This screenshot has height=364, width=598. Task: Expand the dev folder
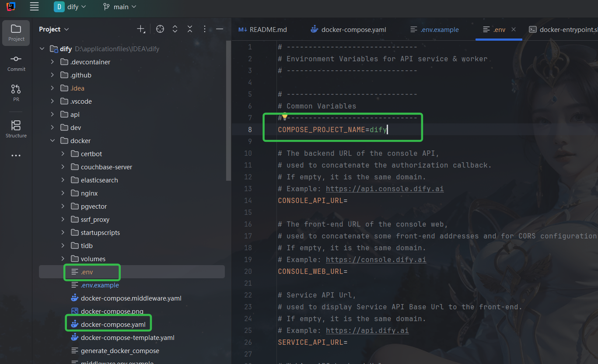[x=52, y=128]
